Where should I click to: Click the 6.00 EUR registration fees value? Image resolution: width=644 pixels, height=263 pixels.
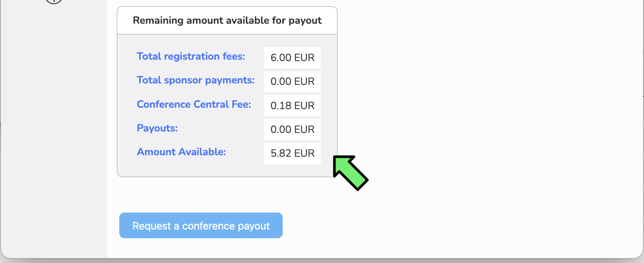point(292,58)
